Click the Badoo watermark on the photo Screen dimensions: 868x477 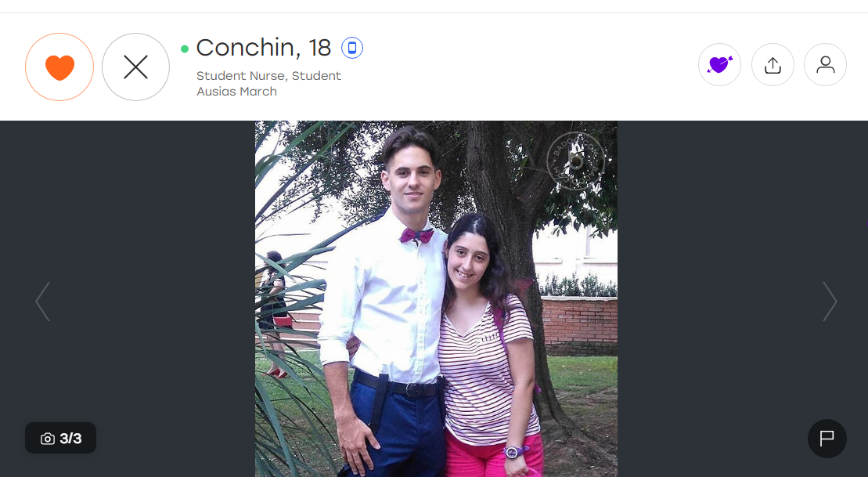tap(576, 161)
